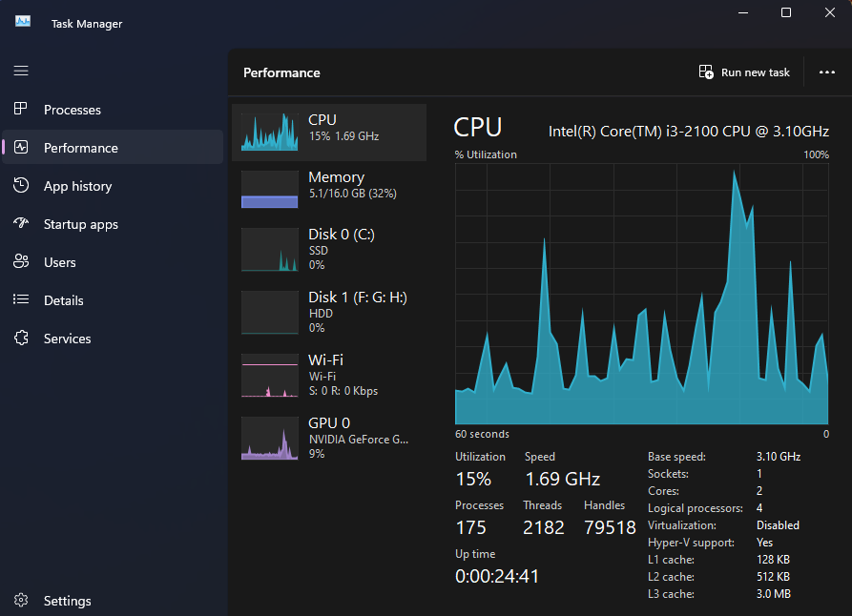The width and height of the screenshot is (852, 616).
Task: Click the Up time 0:00:24:41 value
Action: click(x=497, y=576)
